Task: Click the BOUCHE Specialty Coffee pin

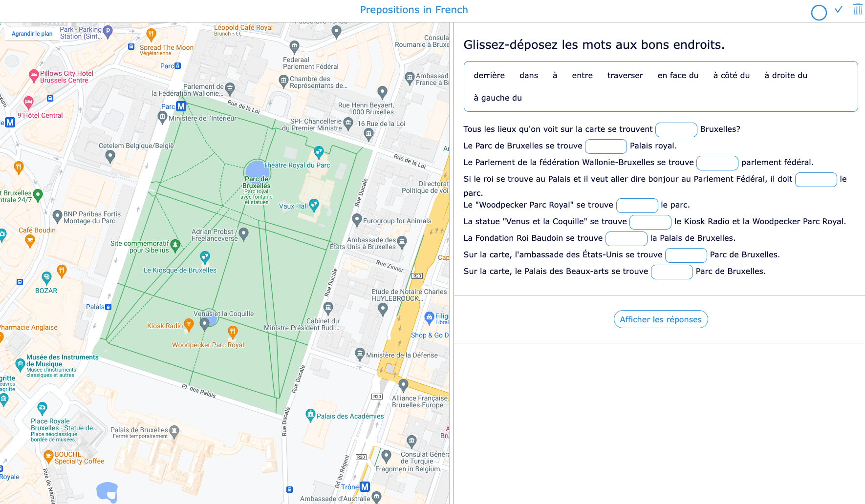Action: (48, 457)
